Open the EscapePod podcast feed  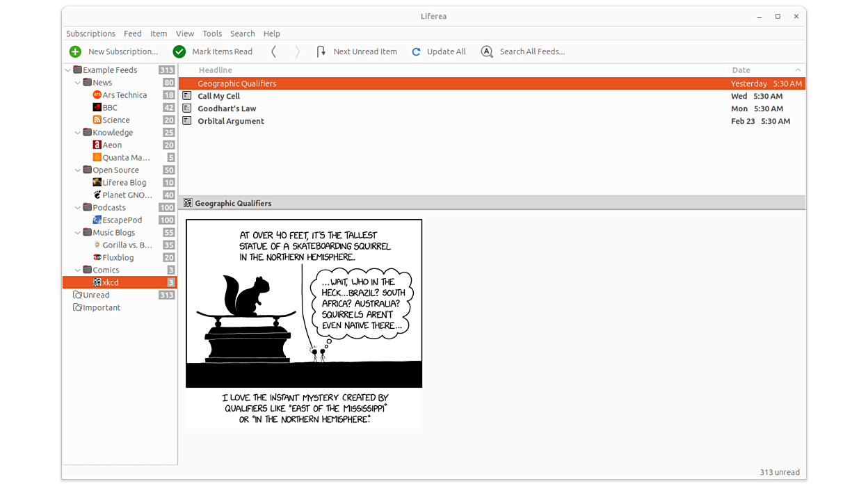pyautogui.click(x=122, y=220)
